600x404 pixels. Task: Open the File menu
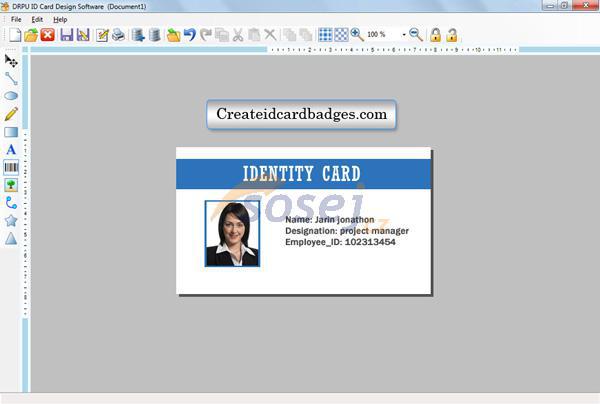click(x=16, y=20)
